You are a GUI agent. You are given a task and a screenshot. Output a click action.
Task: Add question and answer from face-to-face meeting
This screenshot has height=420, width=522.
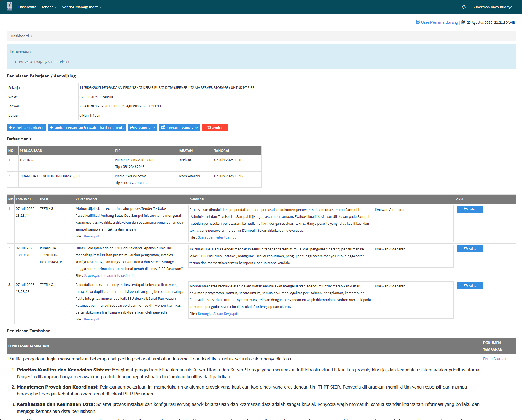coord(87,128)
